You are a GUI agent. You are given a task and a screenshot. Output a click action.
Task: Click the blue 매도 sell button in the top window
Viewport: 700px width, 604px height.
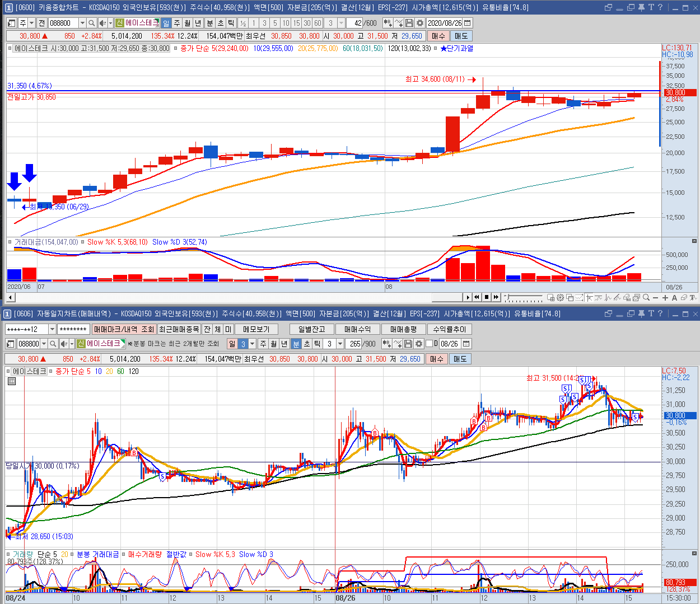(461, 36)
